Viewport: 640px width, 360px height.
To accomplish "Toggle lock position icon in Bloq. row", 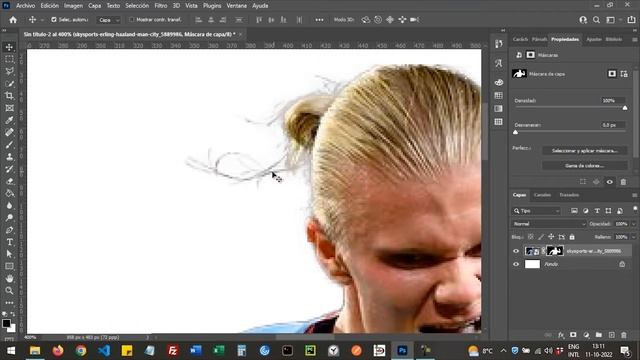I will [551, 237].
